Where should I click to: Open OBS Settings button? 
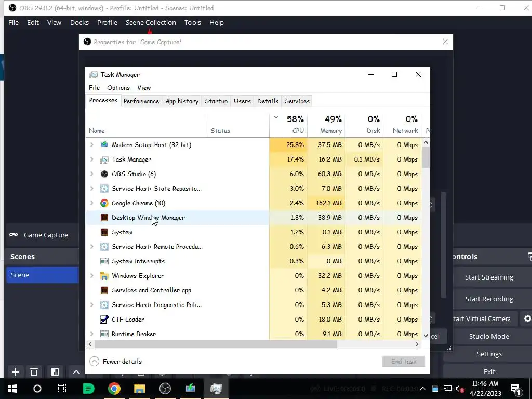[489, 354]
